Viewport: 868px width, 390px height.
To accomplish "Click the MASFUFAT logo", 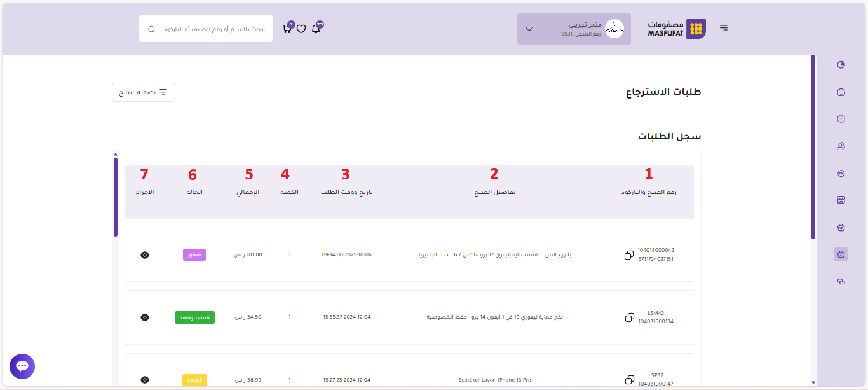I will tap(677, 29).
